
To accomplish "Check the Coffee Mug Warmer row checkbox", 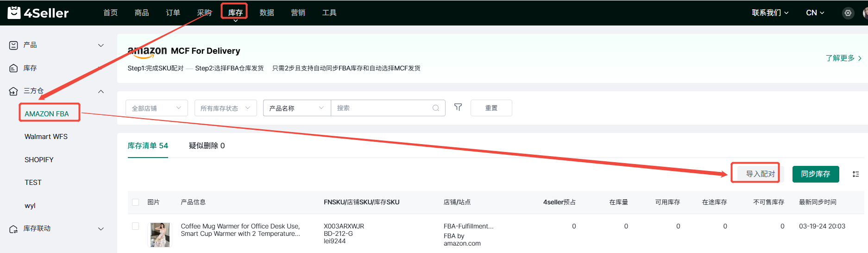I will tap(135, 226).
